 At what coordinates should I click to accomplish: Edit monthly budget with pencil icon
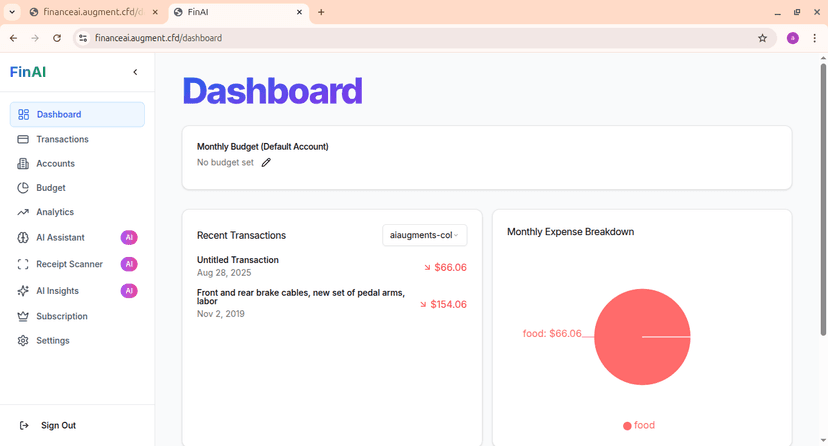pyautogui.click(x=266, y=162)
